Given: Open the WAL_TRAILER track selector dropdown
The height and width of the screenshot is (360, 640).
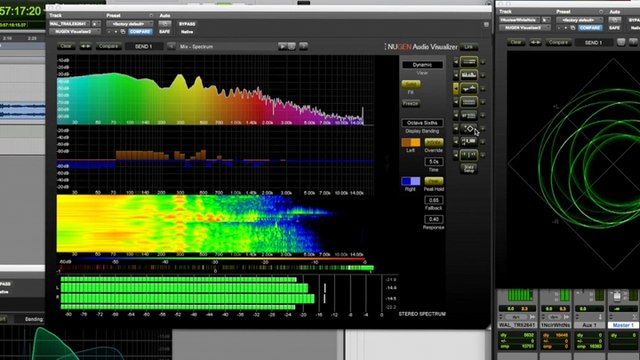Looking at the screenshot, I should pyautogui.click(x=69, y=24).
